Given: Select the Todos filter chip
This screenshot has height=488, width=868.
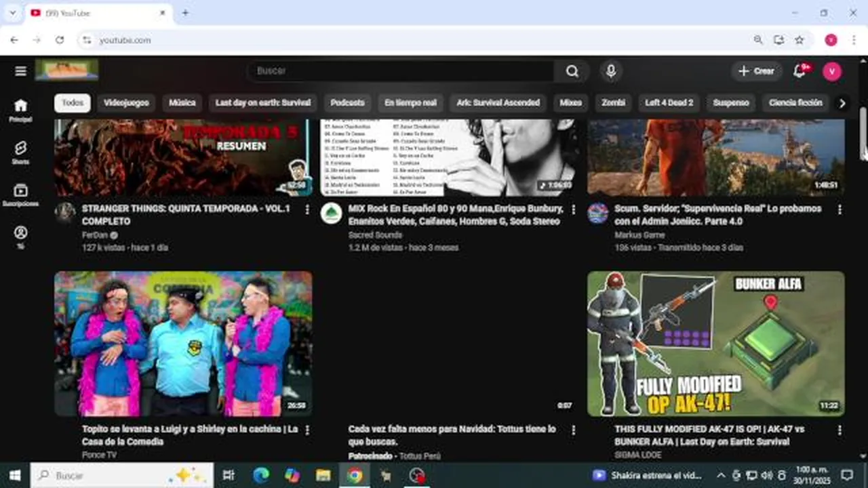Looking at the screenshot, I should [73, 103].
